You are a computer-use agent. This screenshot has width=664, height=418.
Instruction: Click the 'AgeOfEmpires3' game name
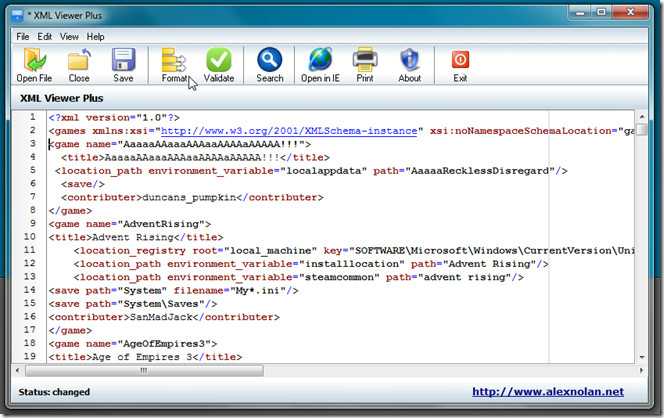[164, 344]
